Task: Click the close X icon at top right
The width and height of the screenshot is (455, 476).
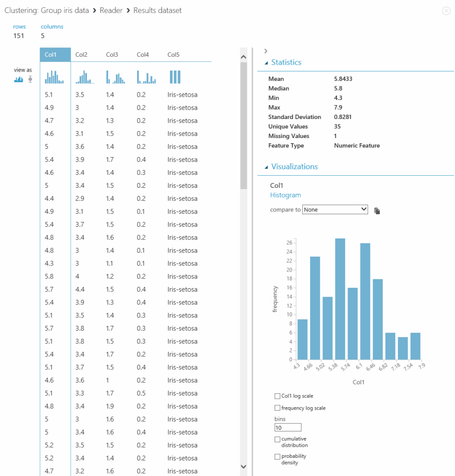Action: (x=447, y=11)
